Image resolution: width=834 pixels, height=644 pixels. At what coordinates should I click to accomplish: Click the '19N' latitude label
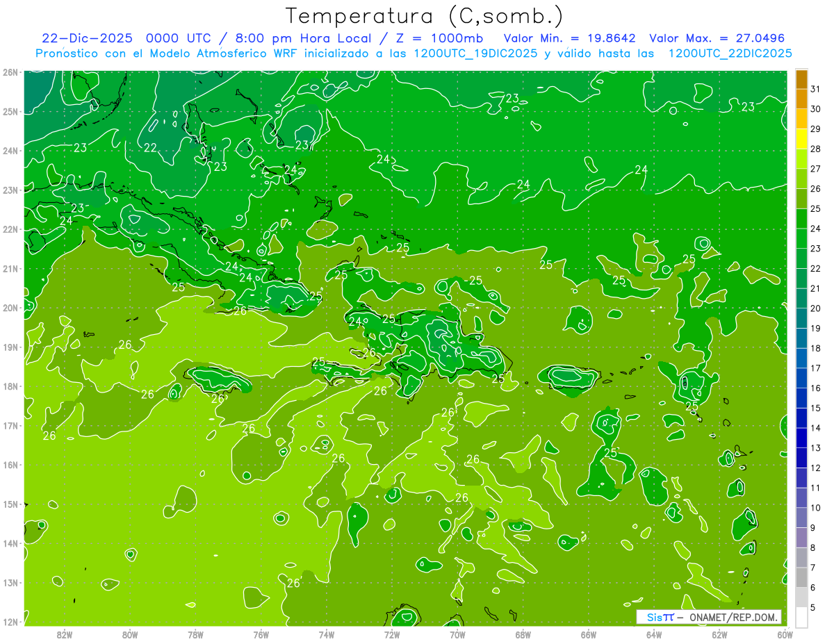pyautogui.click(x=10, y=347)
